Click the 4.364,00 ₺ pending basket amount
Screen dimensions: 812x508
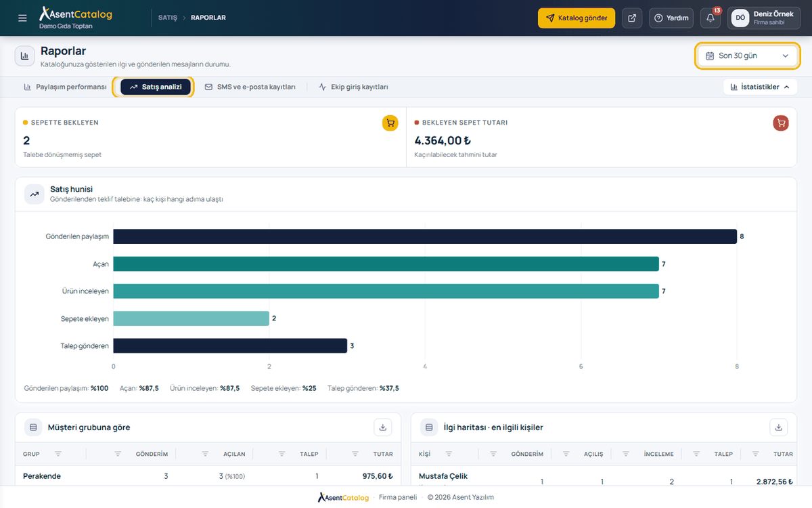443,141
